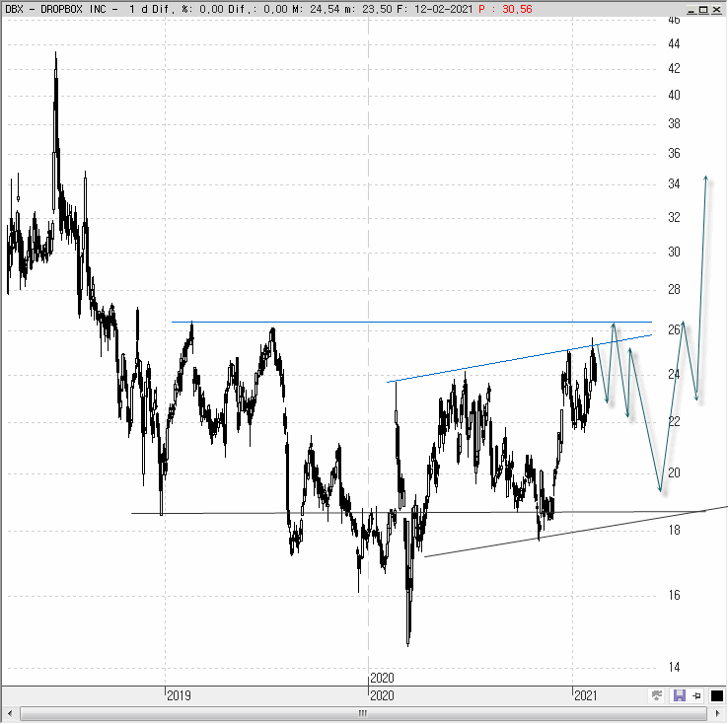Click the horizontal scrollbar thumb grip
This screenshot has height=724, width=728.
click(363, 713)
